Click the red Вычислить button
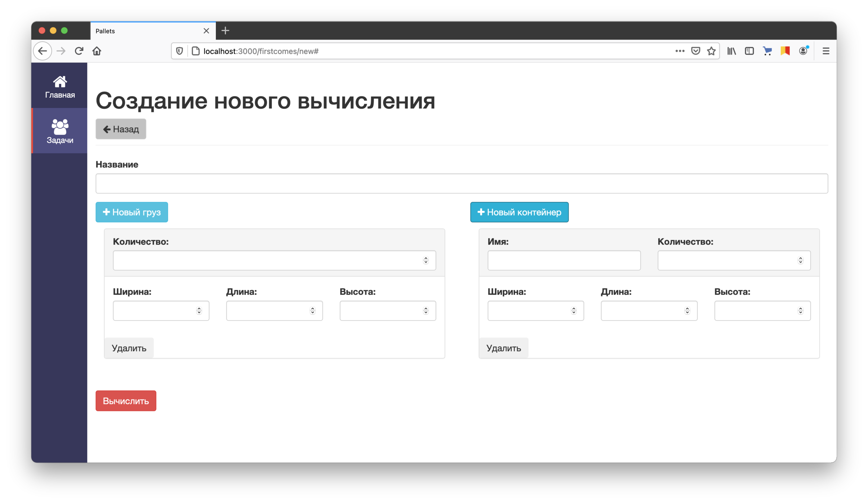The image size is (868, 504). pyautogui.click(x=126, y=401)
